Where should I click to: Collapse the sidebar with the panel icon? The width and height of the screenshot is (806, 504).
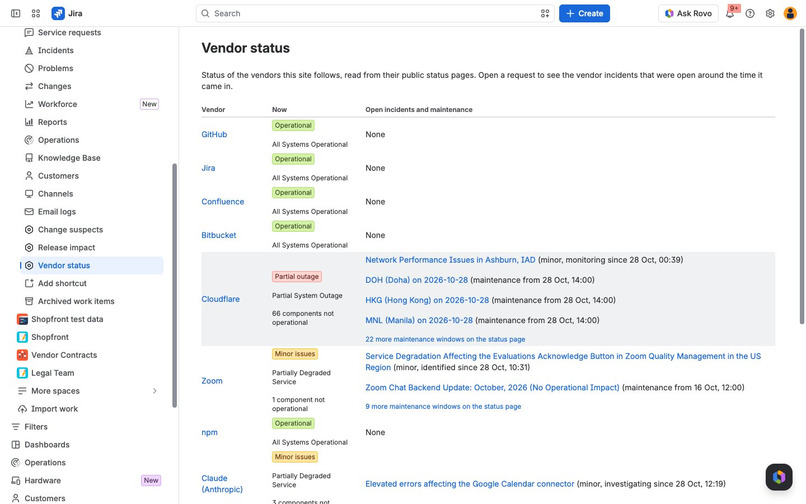(15, 13)
